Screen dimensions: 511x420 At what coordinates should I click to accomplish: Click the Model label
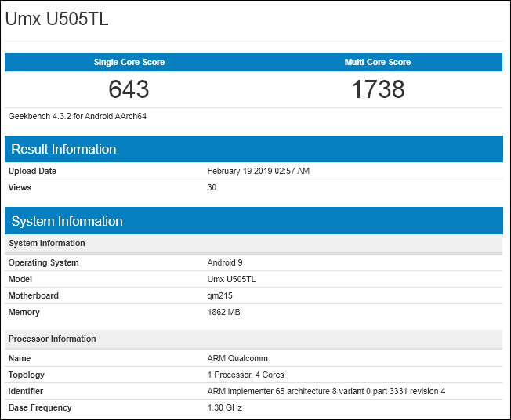point(20,279)
